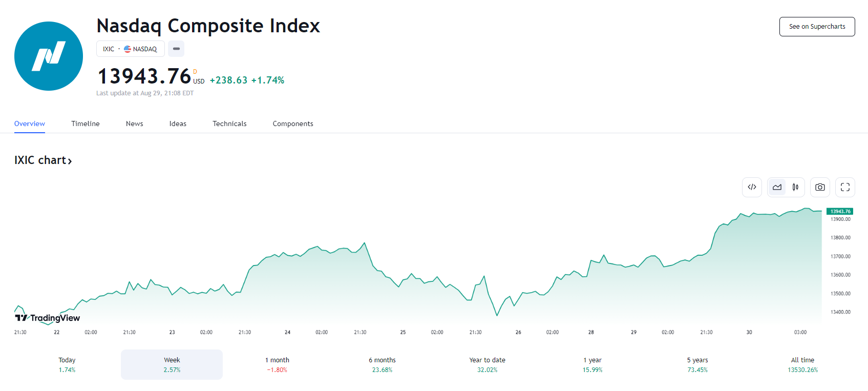Click the 13900.00 axis label
The image size is (868, 391).
(840, 219)
